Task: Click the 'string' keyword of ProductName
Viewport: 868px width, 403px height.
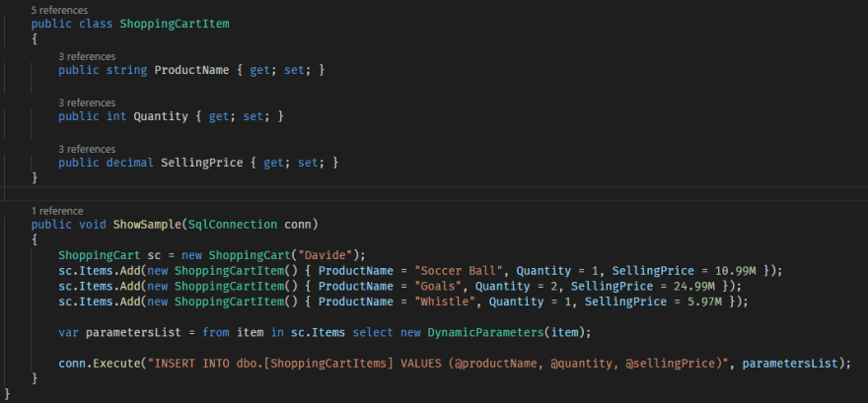Action: coord(126,70)
